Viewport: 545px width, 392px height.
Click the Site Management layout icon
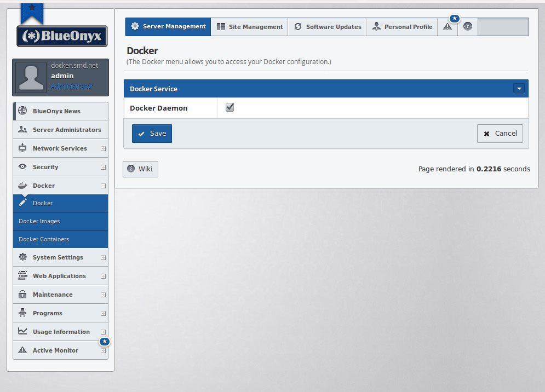(x=221, y=27)
